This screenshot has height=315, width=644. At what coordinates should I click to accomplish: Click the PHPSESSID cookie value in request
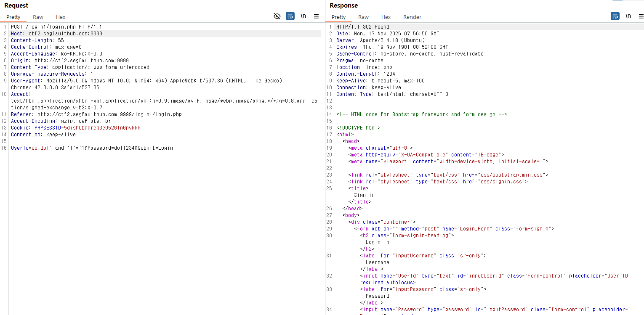[x=102, y=128]
